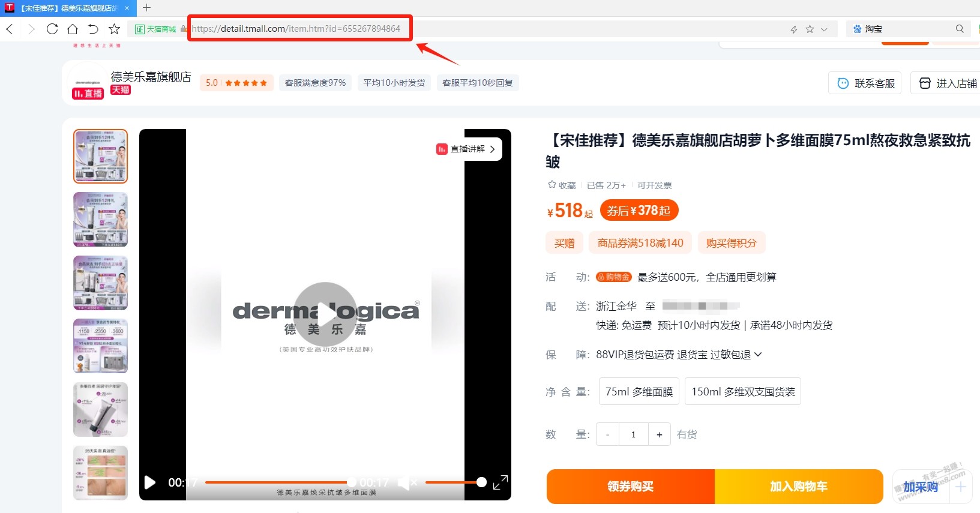The width and height of the screenshot is (980, 513).
Task: Click the search magnifier icon
Action: [x=960, y=29]
